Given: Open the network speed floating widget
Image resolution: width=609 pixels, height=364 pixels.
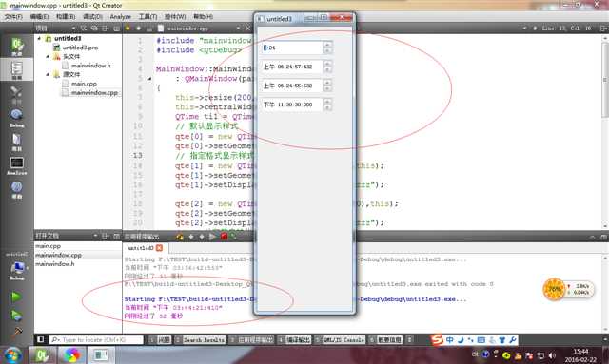Looking at the screenshot, I should click(x=568, y=289).
